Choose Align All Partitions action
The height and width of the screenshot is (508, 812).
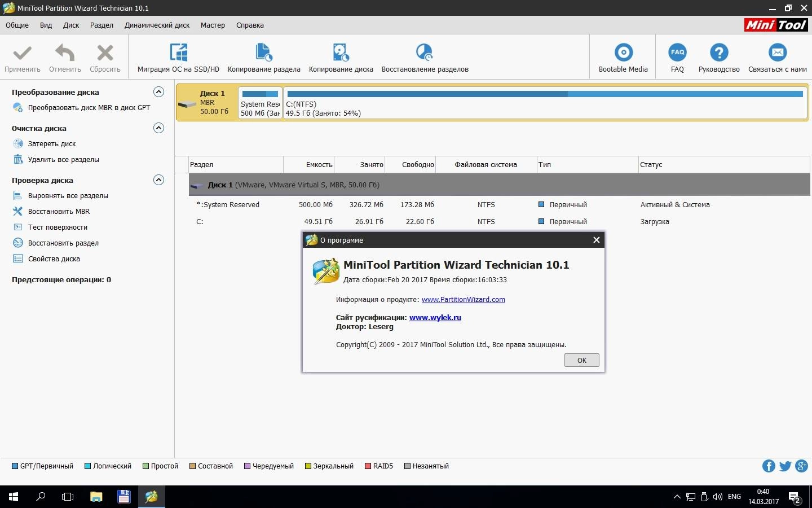tap(68, 195)
